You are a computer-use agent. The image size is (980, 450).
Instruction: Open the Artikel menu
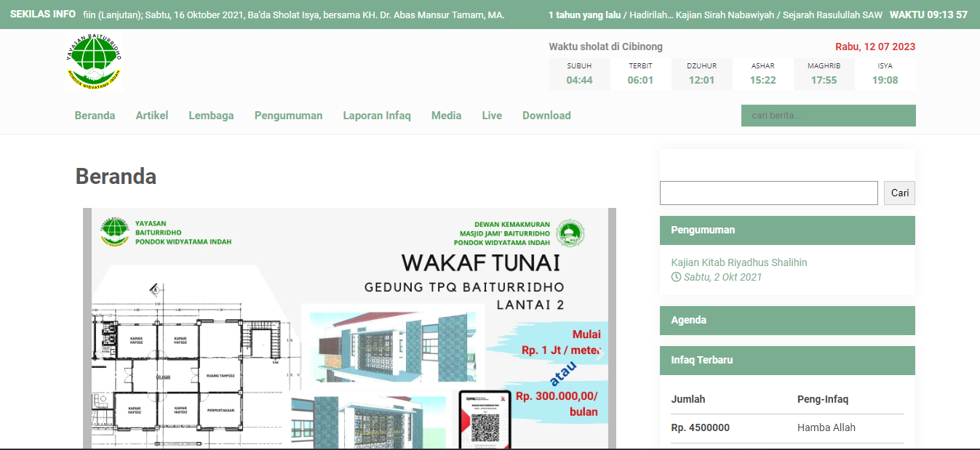151,116
